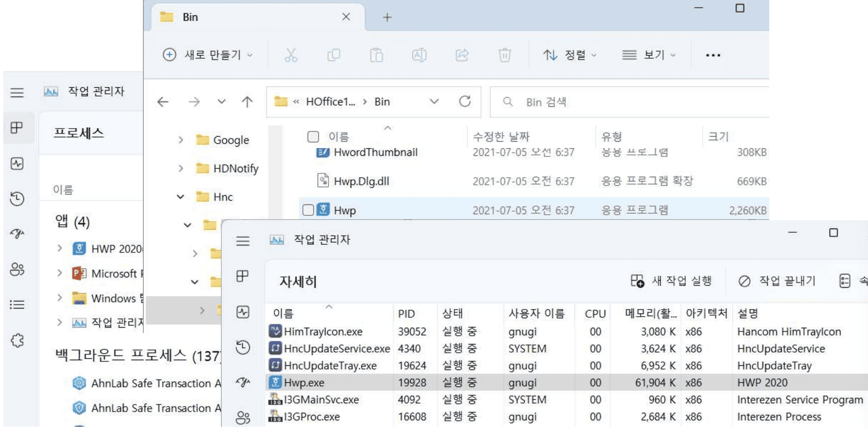Click 새 작업 실행 run new task button
Screen dimensions: 868x429
(671, 281)
